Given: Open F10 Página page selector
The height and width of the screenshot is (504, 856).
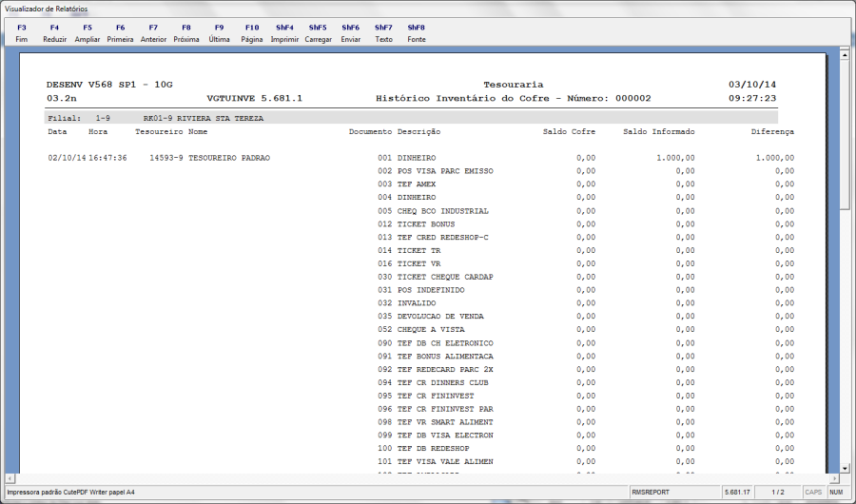Looking at the screenshot, I should click(252, 33).
